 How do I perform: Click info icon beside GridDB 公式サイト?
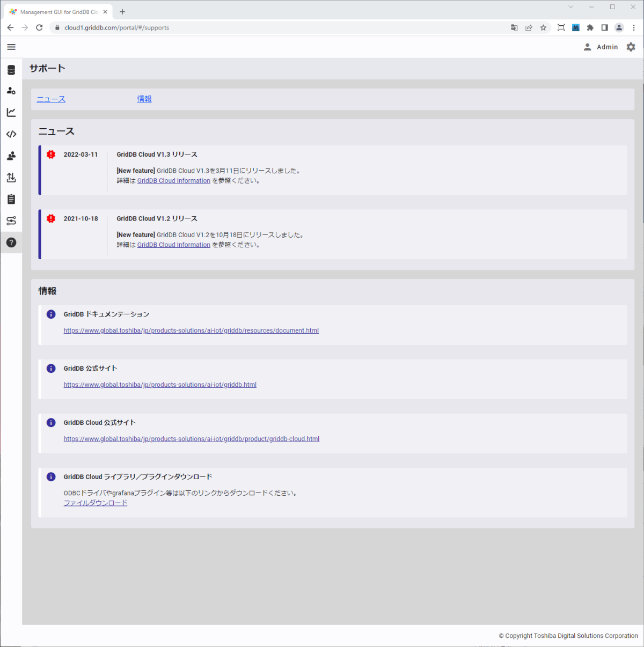(x=51, y=369)
